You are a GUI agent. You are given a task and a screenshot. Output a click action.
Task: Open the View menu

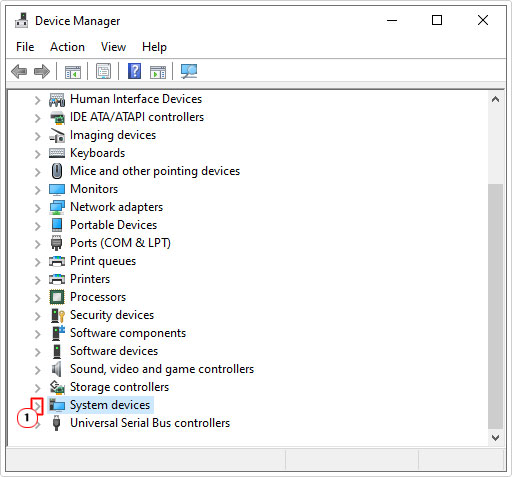[113, 47]
